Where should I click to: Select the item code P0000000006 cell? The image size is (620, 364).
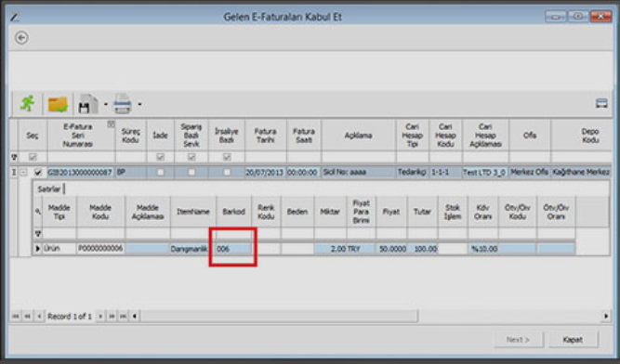tap(100, 249)
